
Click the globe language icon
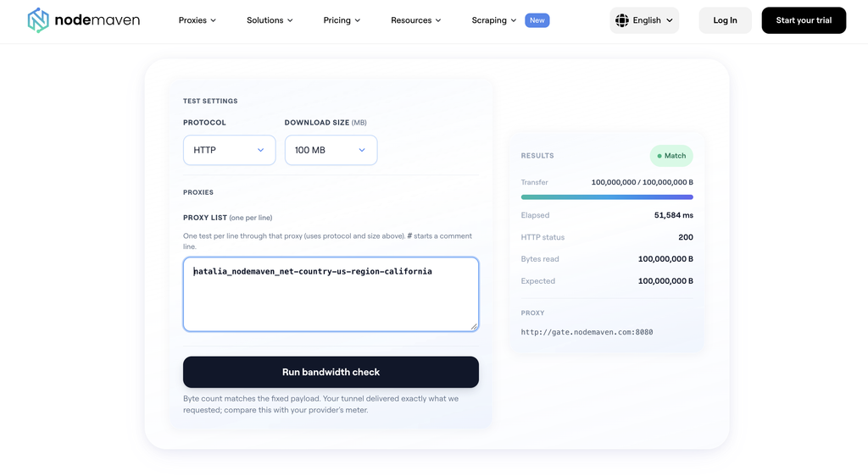(621, 20)
